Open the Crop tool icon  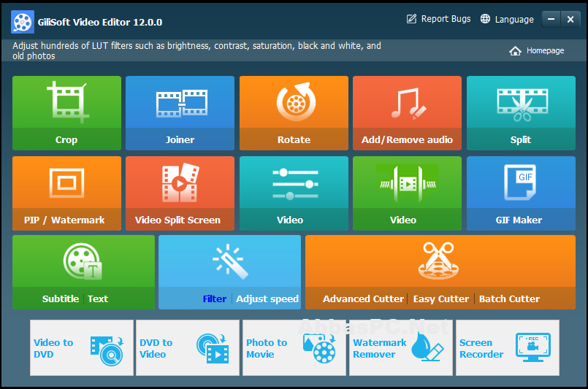point(68,102)
